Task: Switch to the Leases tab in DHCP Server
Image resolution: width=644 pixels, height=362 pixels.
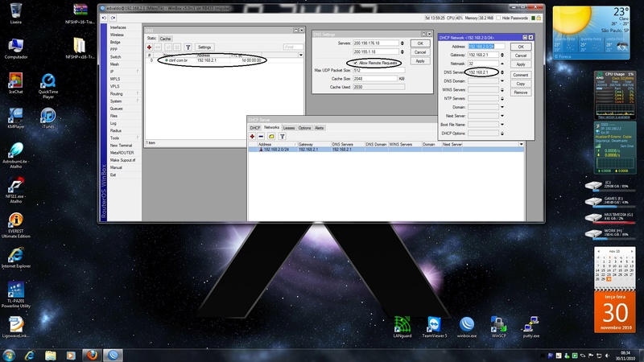Action: 288,128
